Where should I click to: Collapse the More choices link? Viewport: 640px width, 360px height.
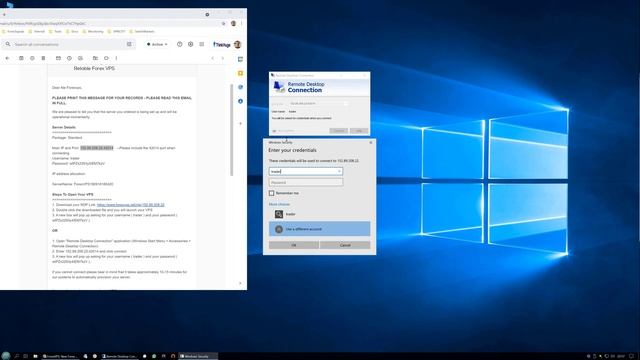tap(279, 204)
